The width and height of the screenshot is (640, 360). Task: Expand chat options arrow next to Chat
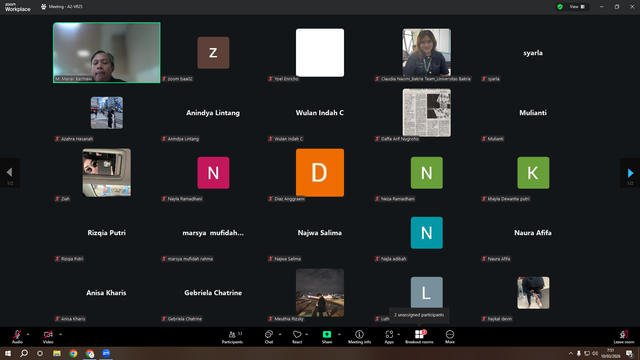pyautogui.click(x=280, y=334)
